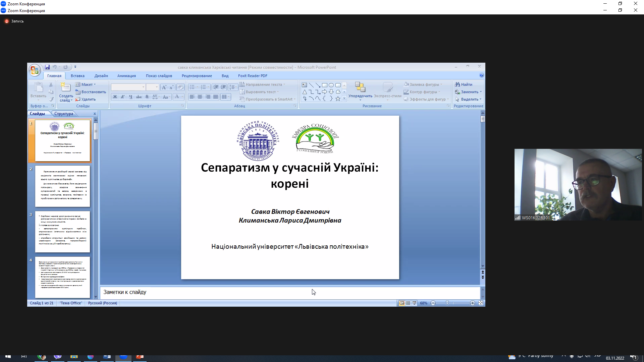This screenshot has width=644, height=362.
Task: Open the Font dialog launcher in Шрифт group
Action: pos(183,106)
